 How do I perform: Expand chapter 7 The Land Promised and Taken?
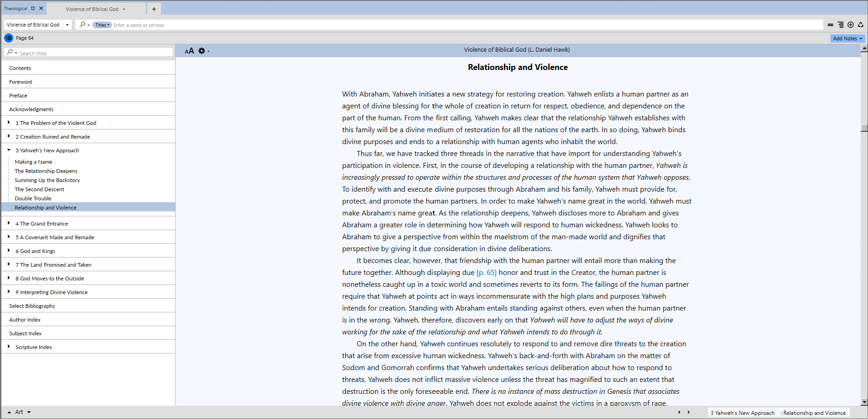(x=9, y=264)
